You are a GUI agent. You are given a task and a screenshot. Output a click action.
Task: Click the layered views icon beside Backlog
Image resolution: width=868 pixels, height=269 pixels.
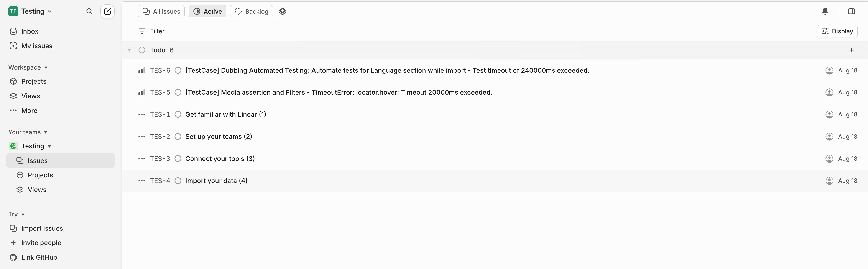pyautogui.click(x=282, y=11)
